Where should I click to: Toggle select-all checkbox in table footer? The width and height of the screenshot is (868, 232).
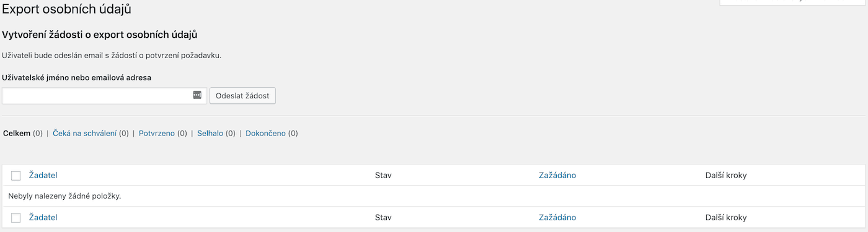tap(16, 218)
